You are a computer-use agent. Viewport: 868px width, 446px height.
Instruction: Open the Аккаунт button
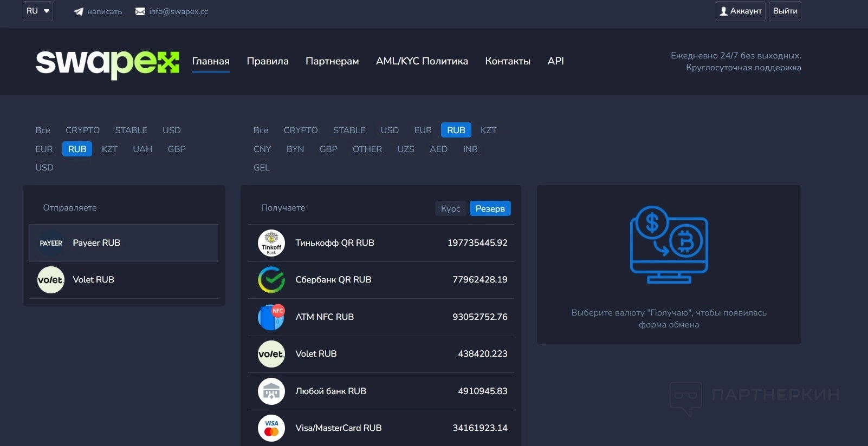pos(741,11)
